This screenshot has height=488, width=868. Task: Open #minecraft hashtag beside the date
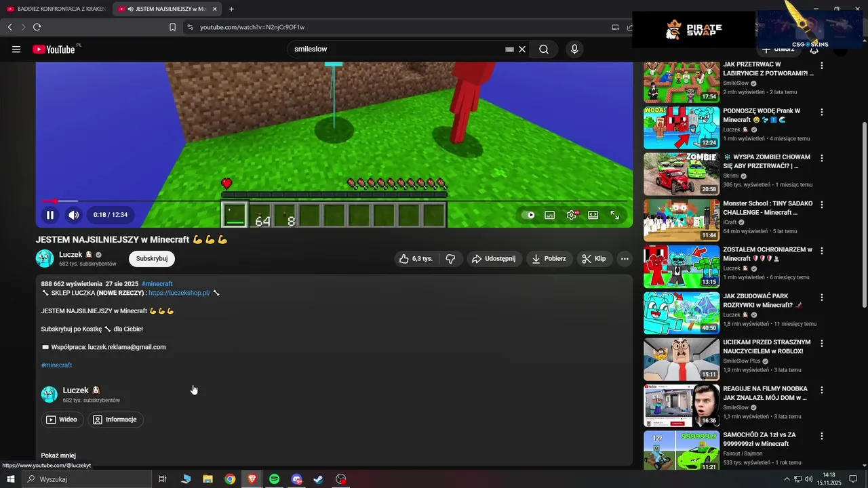tap(157, 284)
